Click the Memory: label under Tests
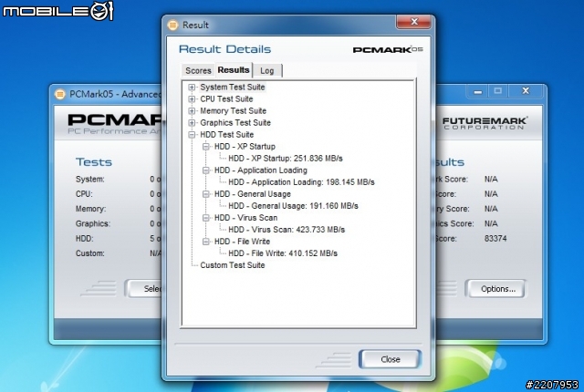Image resolution: width=584 pixels, height=392 pixels. 90,209
